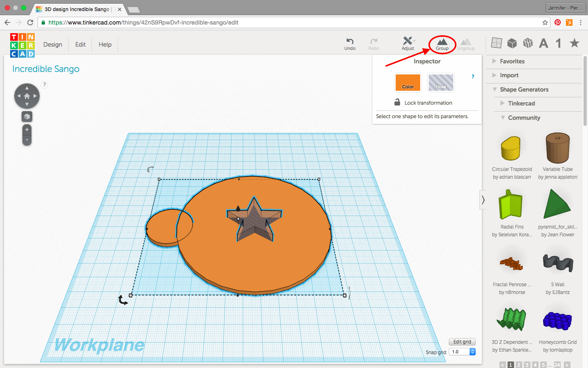Open the Jennifer profile button
The height and width of the screenshot is (368, 588).
click(x=565, y=8)
